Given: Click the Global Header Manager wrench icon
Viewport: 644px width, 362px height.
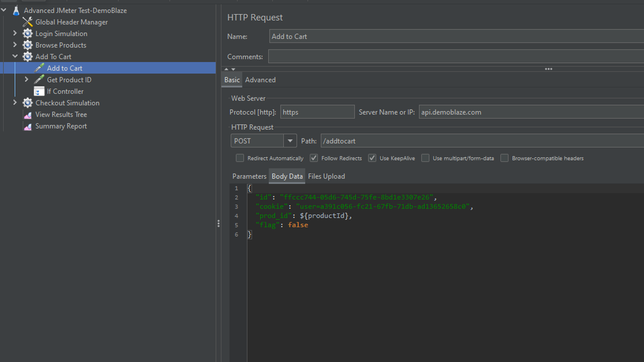Looking at the screenshot, I should tap(28, 22).
